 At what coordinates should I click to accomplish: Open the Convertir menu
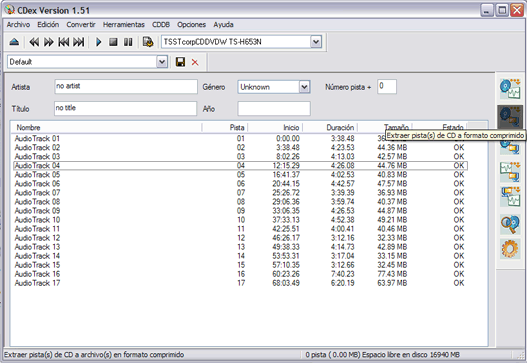coord(81,25)
